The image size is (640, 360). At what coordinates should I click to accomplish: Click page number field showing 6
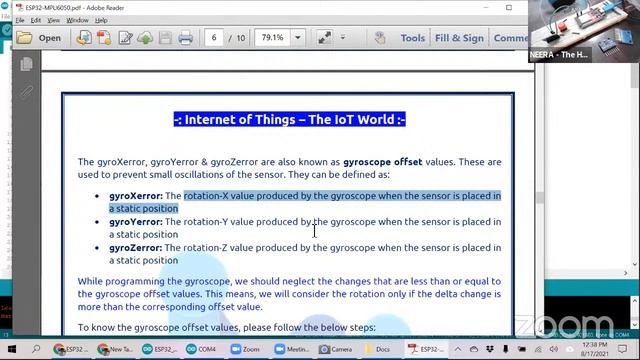(x=214, y=38)
